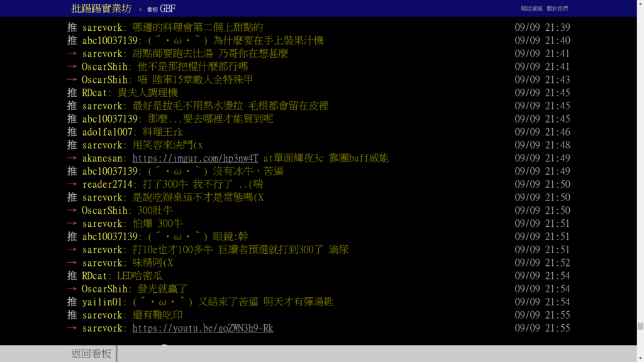The image size is (644, 362).
Task: Click the red arrow beside OscarShih 發光就贏了
Action: coord(72,289)
